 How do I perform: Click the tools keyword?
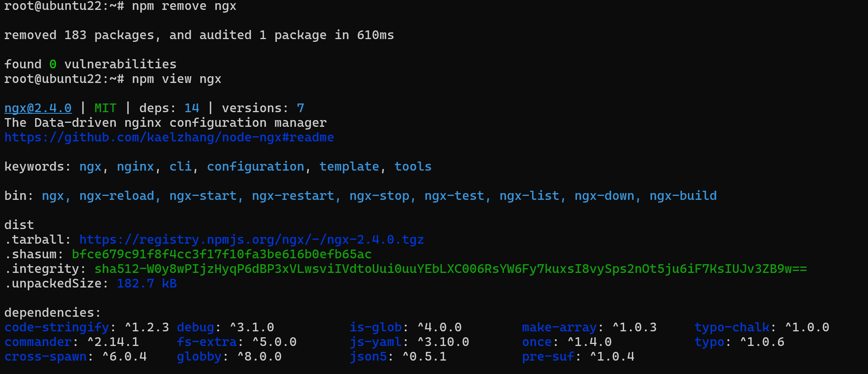[413, 167]
